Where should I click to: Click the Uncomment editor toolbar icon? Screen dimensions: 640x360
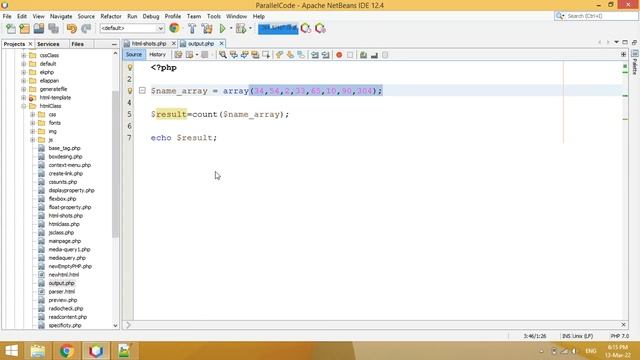374,55
